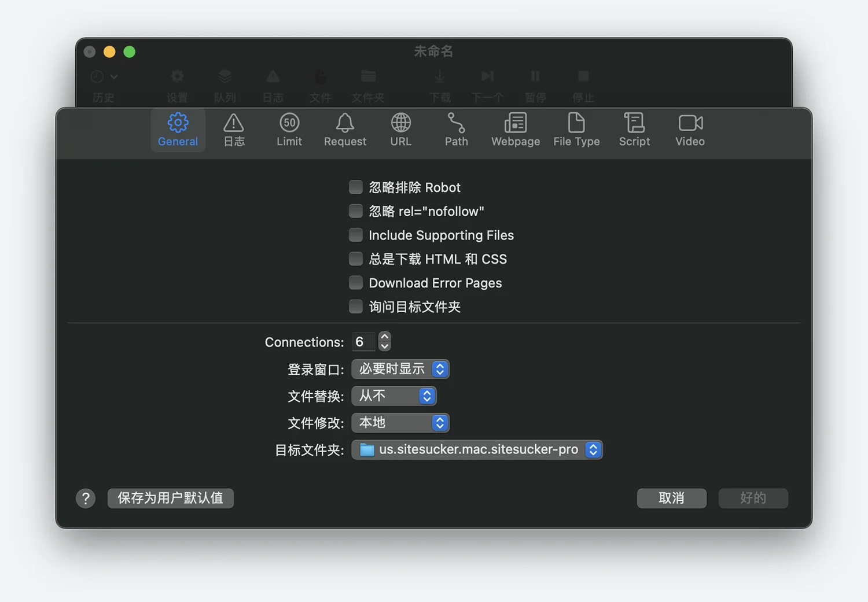Check Include Supporting Files
The image size is (868, 602).
pyautogui.click(x=356, y=235)
